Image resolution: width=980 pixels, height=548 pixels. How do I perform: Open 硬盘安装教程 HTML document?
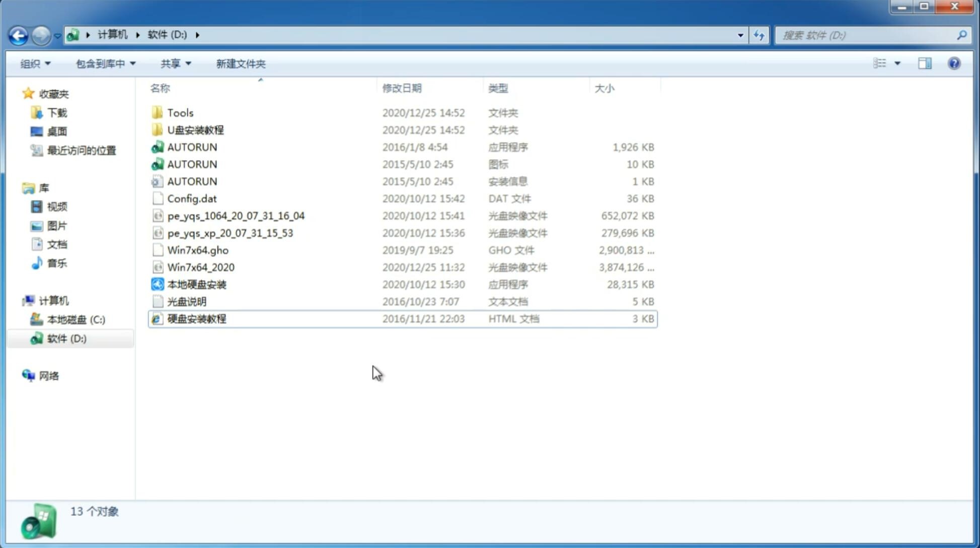click(196, 319)
